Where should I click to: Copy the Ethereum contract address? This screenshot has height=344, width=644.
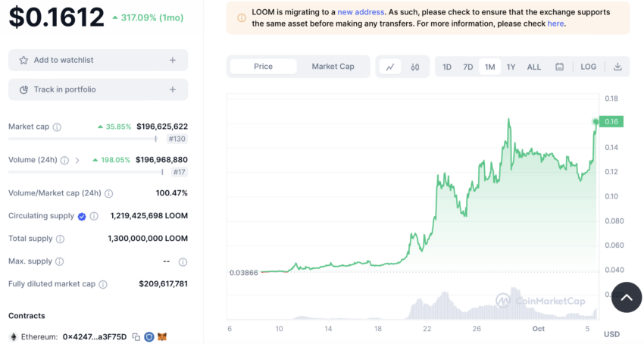point(136,337)
